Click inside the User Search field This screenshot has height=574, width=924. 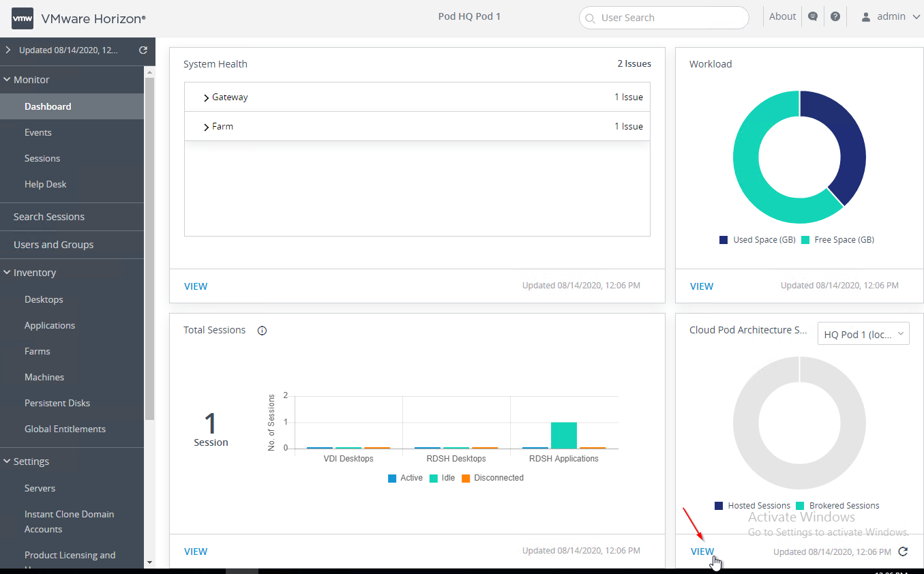tap(664, 18)
